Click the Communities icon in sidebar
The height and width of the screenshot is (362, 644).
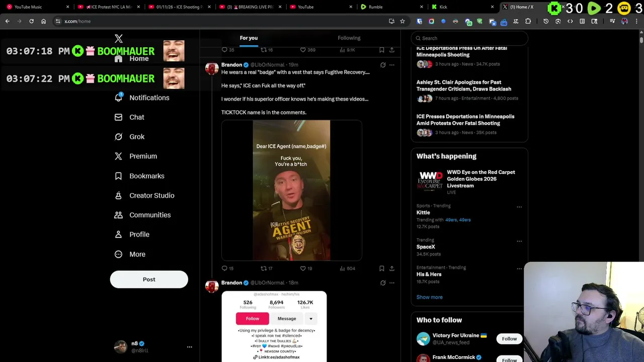[x=118, y=215]
